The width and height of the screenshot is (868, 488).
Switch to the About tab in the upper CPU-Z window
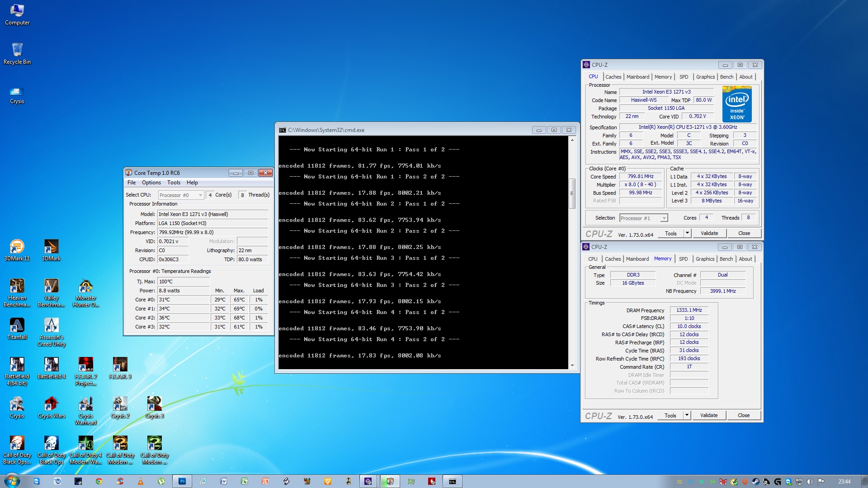click(746, 77)
